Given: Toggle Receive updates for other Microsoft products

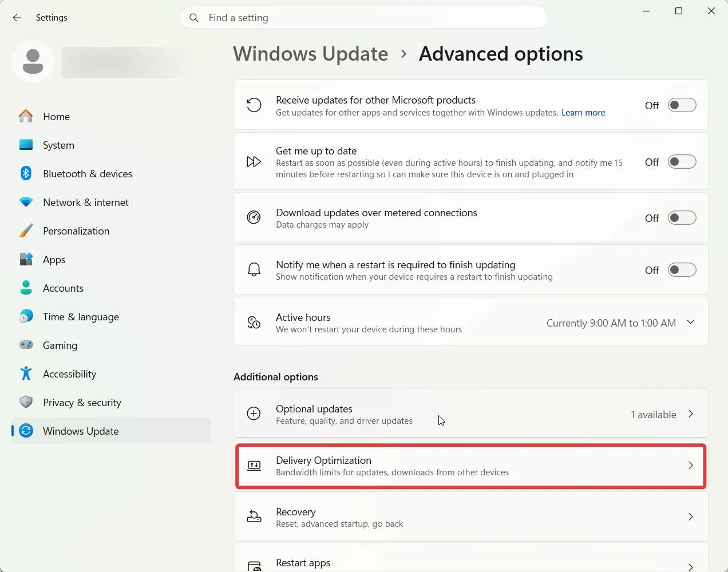Looking at the screenshot, I should [x=682, y=105].
